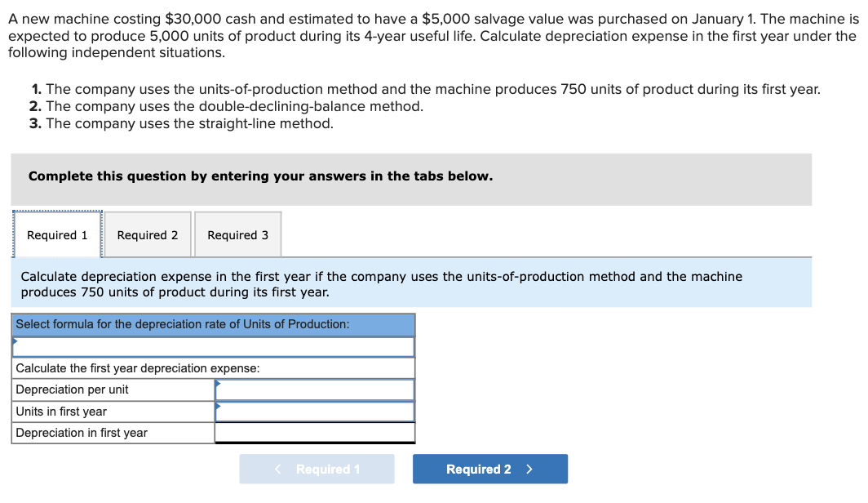Click the formula row arrow marker
This screenshot has width=868, height=503.
[14, 341]
